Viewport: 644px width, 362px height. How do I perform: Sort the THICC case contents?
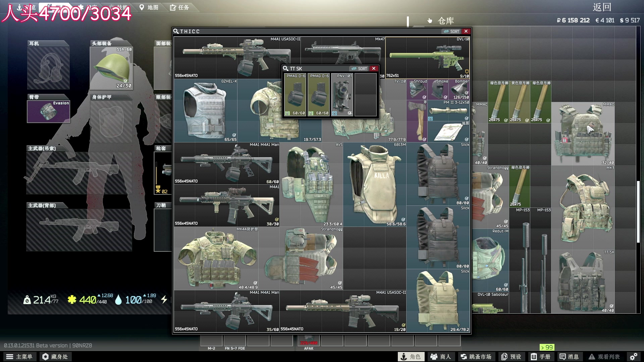point(451,31)
